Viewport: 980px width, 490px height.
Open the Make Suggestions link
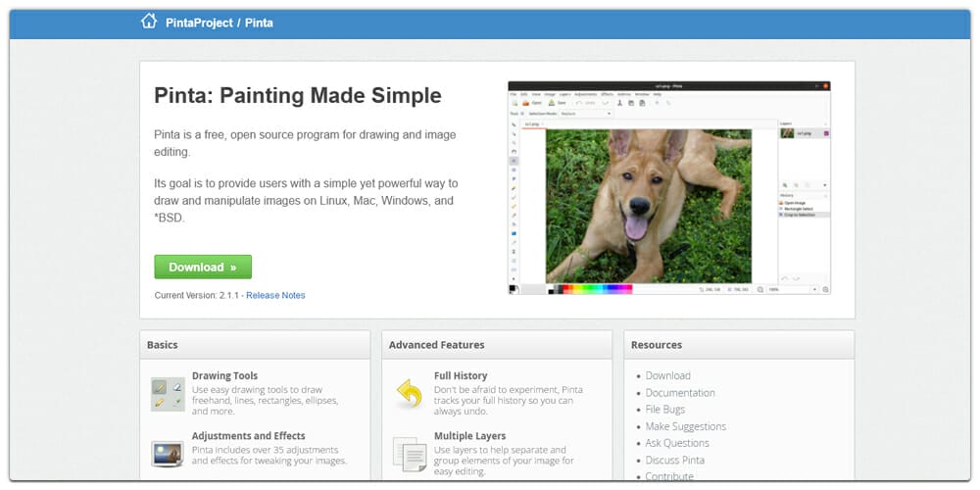(685, 426)
